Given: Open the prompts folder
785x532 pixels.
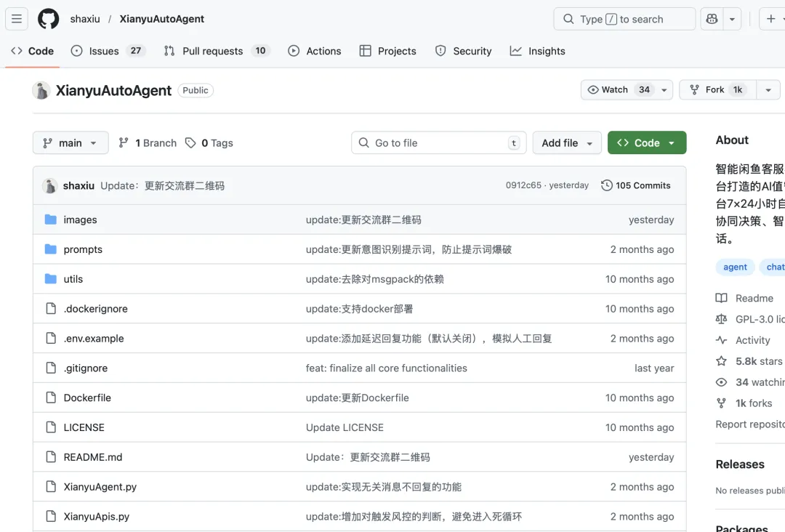Looking at the screenshot, I should pyautogui.click(x=83, y=249).
